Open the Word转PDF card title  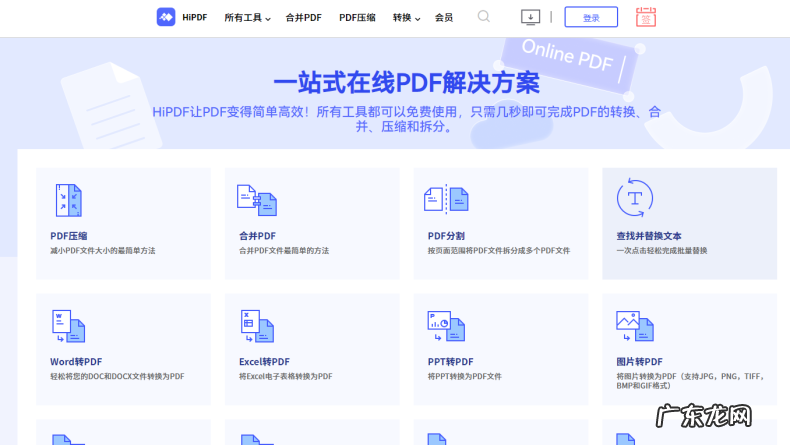tap(76, 362)
